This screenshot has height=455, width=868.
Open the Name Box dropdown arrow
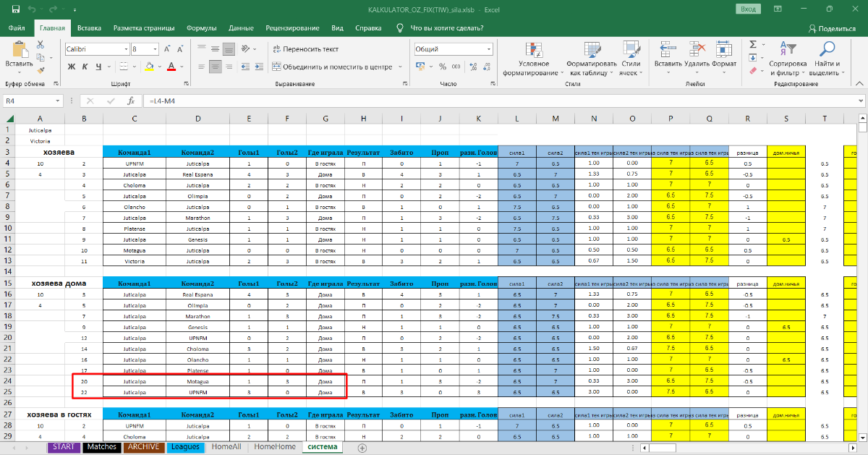click(58, 101)
